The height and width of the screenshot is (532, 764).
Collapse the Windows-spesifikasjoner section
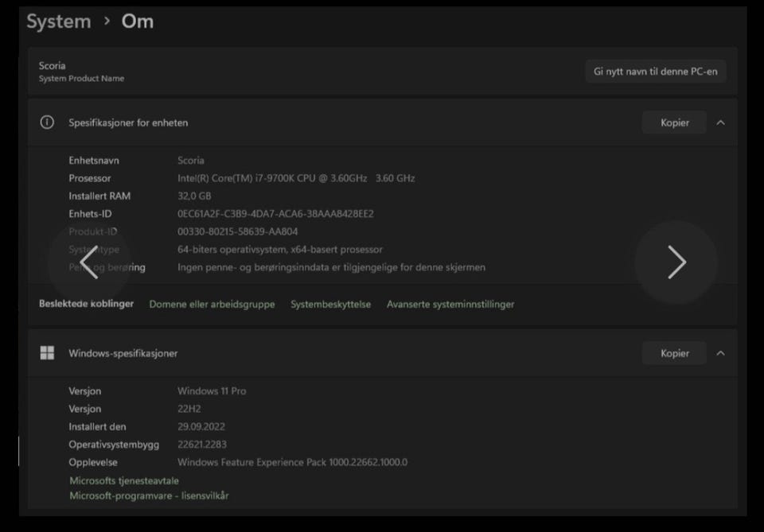point(721,353)
